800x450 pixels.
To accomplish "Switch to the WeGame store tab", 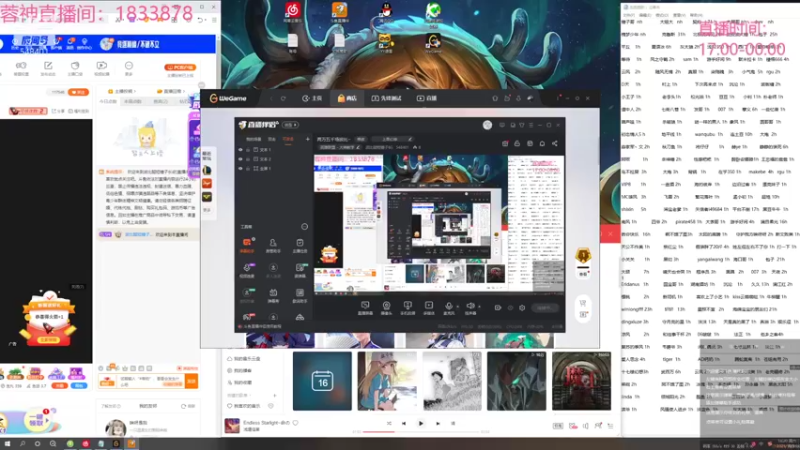I will click(347, 98).
